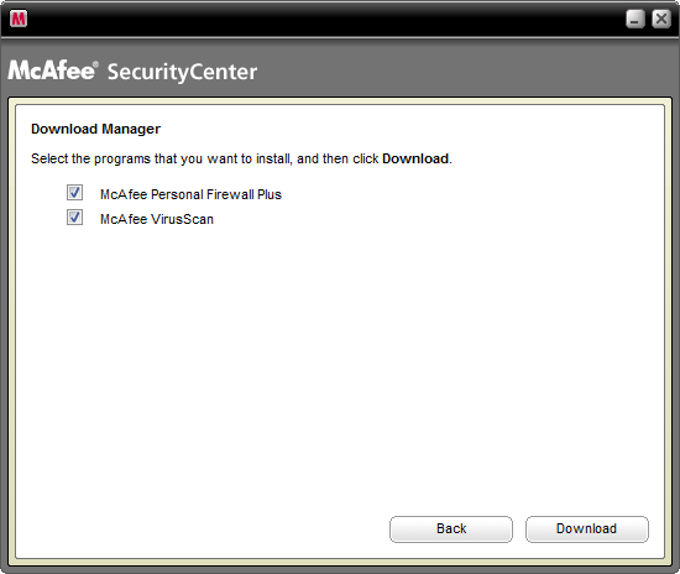This screenshot has width=680, height=574.
Task: Click the SecurityCenter title text in header
Action: [x=182, y=72]
